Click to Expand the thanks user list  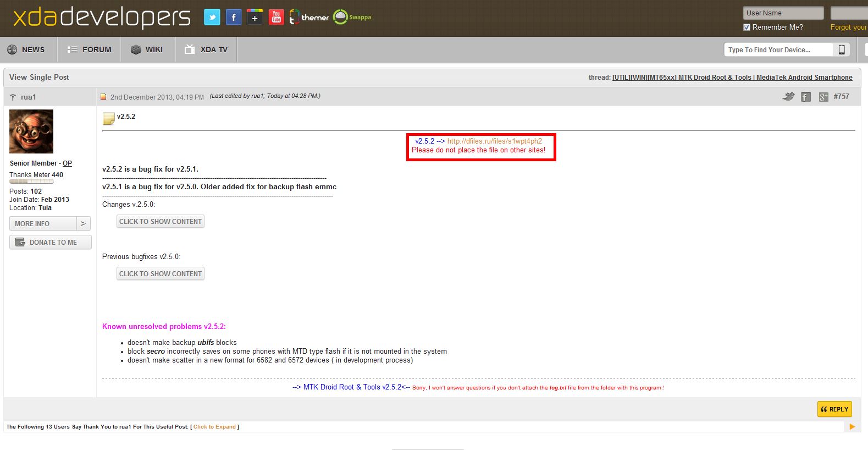pos(214,427)
